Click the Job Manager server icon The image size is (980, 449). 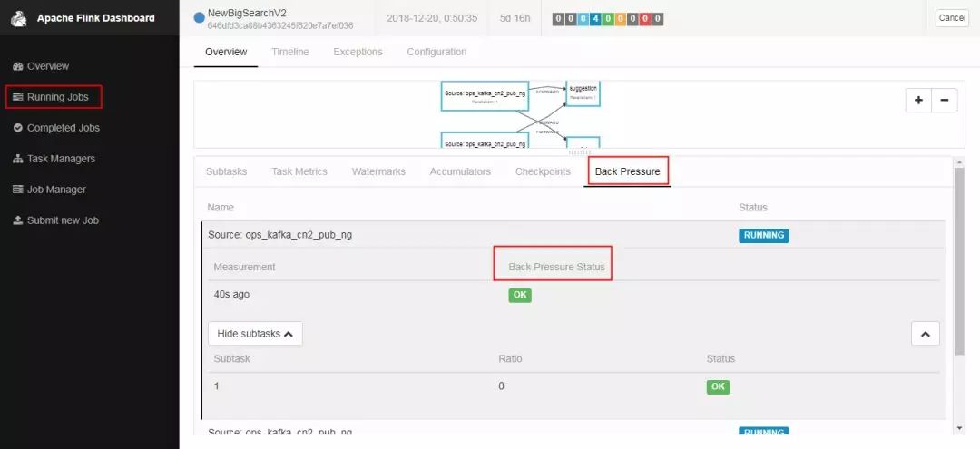(x=17, y=190)
